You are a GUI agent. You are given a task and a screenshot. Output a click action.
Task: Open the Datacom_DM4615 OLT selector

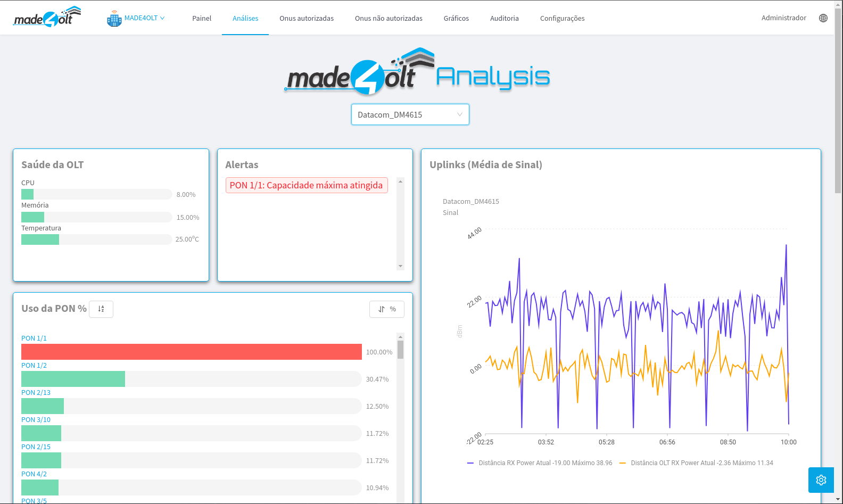410,114
